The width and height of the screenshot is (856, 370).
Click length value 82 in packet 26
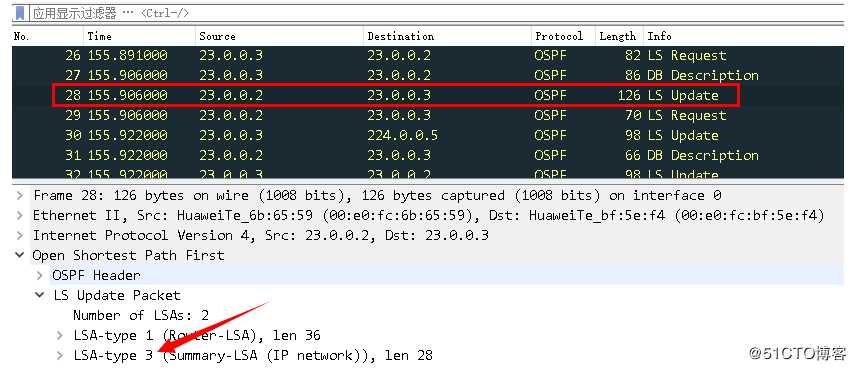pos(633,56)
